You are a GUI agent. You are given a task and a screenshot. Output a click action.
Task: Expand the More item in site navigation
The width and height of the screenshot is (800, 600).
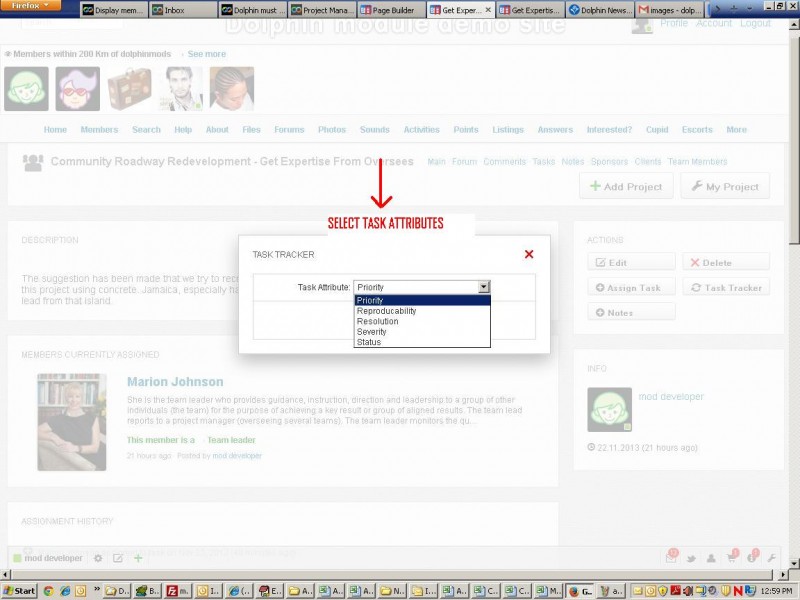736,130
